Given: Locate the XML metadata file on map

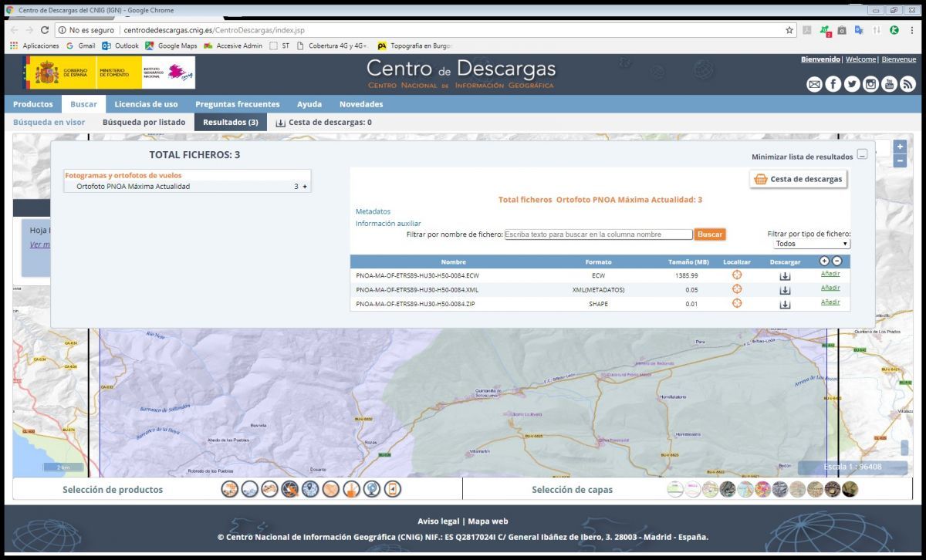Looking at the screenshot, I should [x=737, y=289].
